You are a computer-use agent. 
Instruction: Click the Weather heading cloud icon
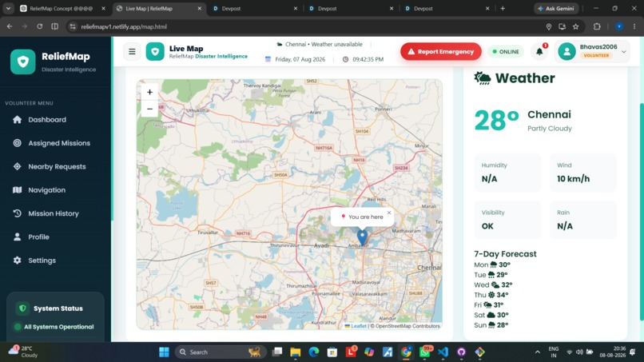coord(482,78)
